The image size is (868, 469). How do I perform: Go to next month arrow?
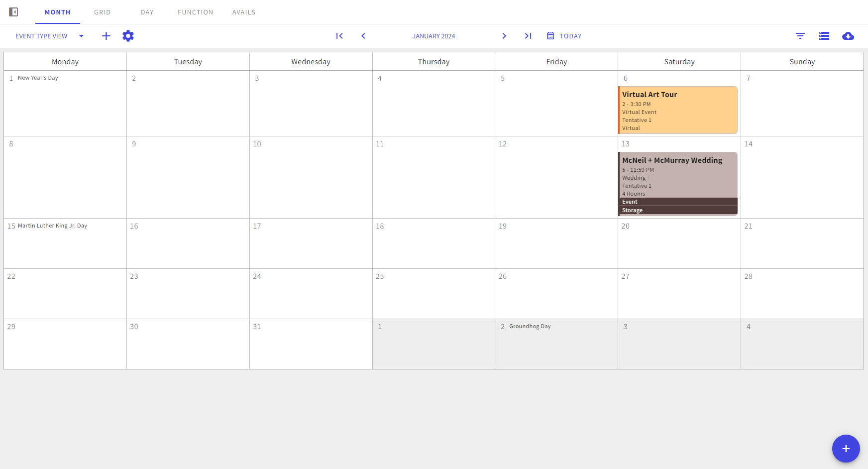click(504, 36)
